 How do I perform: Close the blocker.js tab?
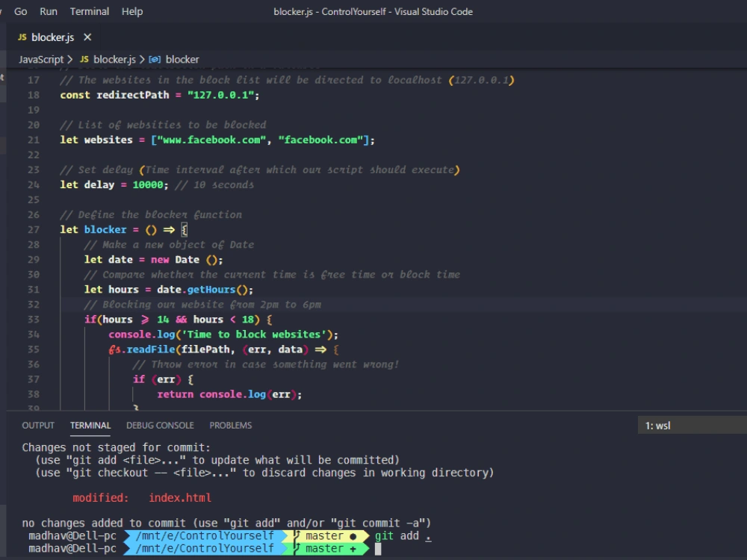87,37
